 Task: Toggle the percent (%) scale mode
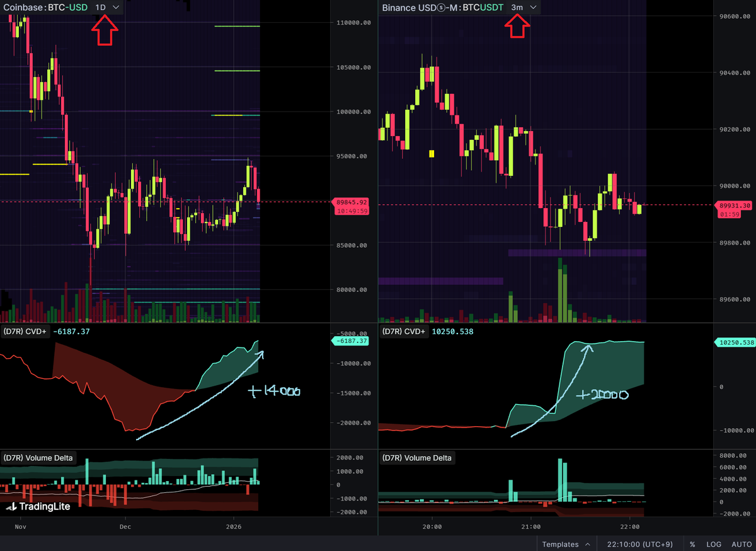(692, 544)
